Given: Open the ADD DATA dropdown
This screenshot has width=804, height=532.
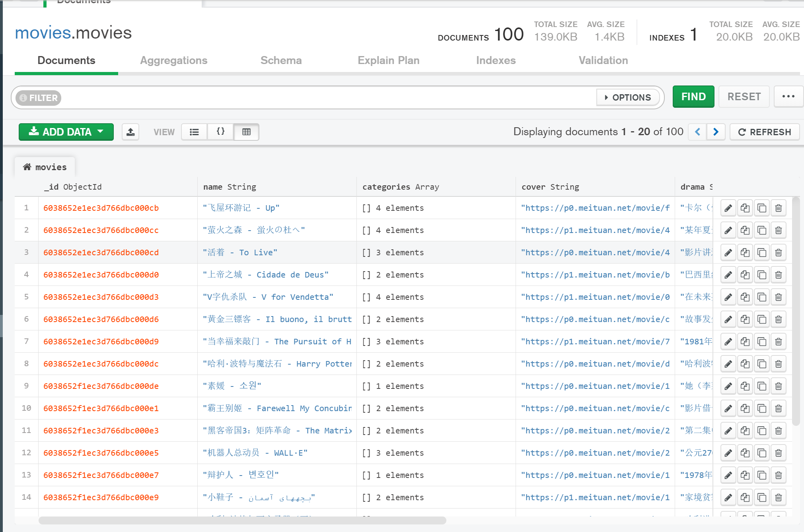Looking at the screenshot, I should 66,132.
